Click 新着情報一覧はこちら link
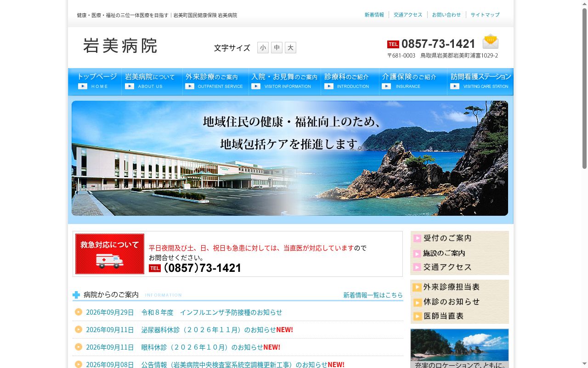The width and height of the screenshot is (588, 368). point(373,295)
